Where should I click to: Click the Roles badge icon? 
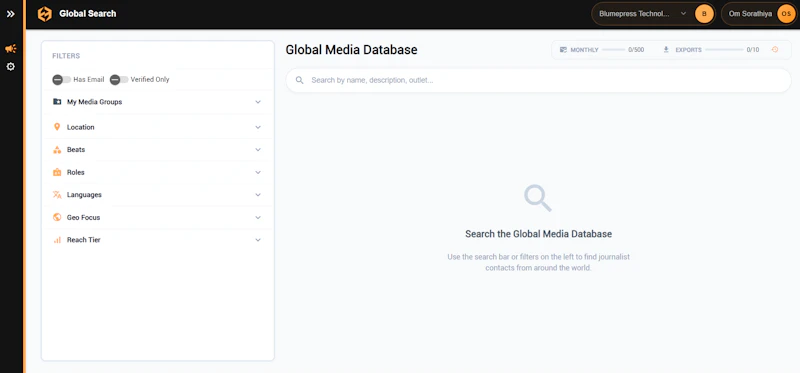point(57,172)
